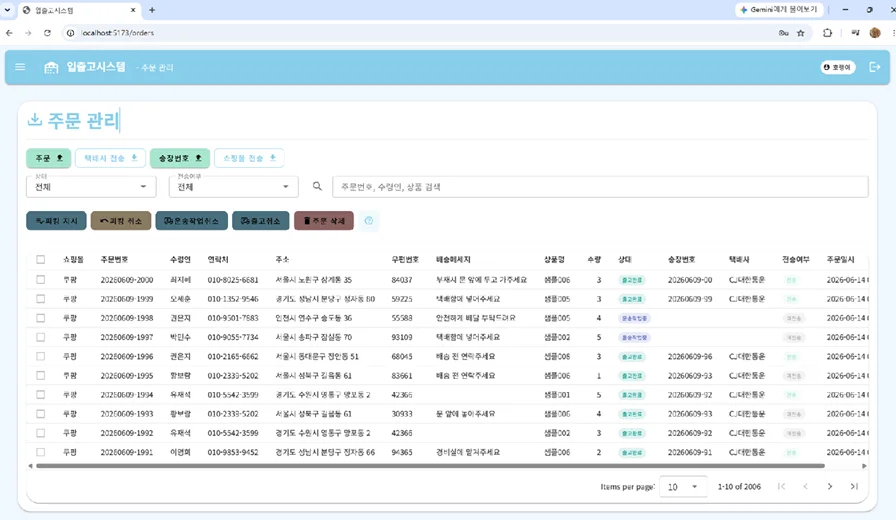This screenshot has width=896, height=520.
Task: Check the row for order 20260609-1999
Action: point(41,299)
